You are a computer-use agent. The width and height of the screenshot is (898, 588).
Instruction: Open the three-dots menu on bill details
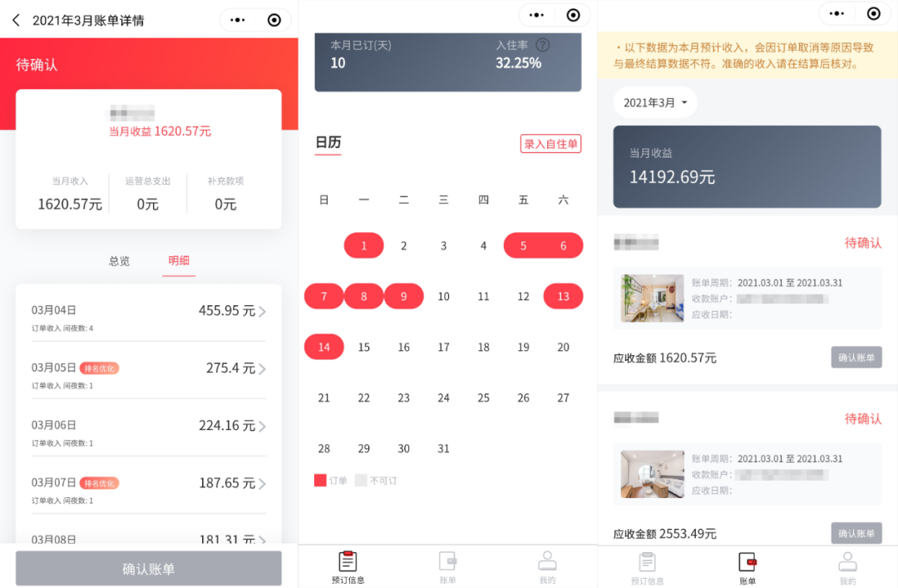(x=238, y=20)
